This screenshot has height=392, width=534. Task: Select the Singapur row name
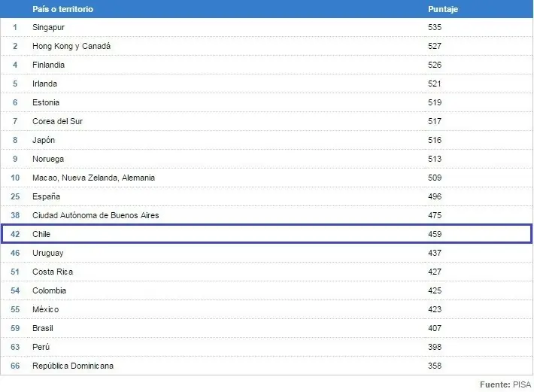(x=48, y=27)
